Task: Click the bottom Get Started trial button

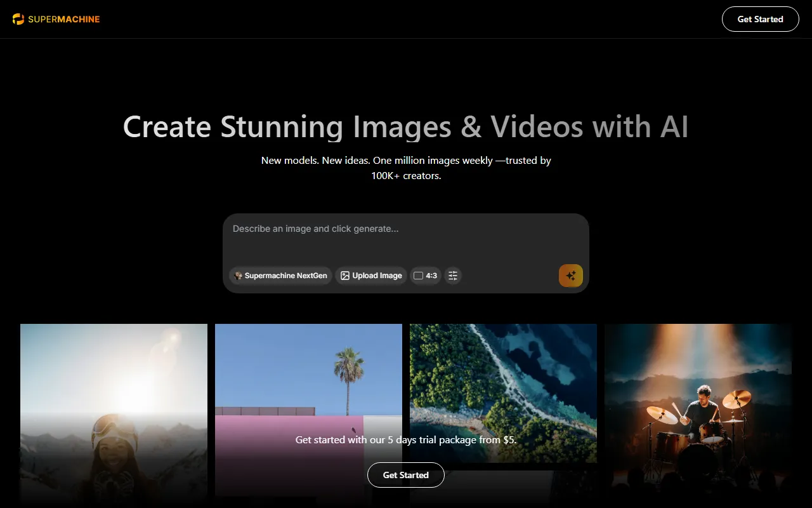Action: coord(406,475)
